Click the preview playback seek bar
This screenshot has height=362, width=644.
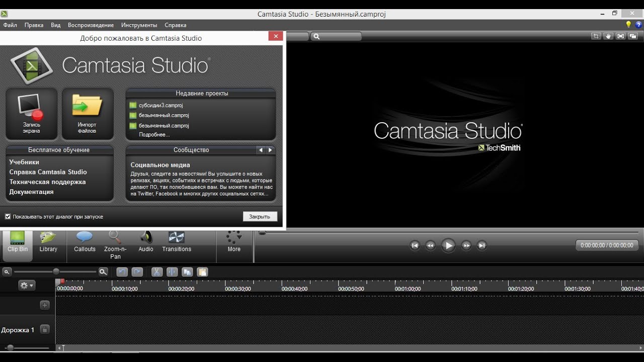coord(449,233)
